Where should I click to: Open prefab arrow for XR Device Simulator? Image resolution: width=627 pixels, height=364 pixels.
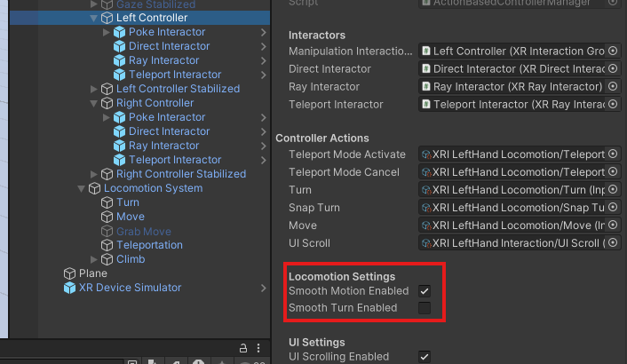pyautogui.click(x=264, y=288)
